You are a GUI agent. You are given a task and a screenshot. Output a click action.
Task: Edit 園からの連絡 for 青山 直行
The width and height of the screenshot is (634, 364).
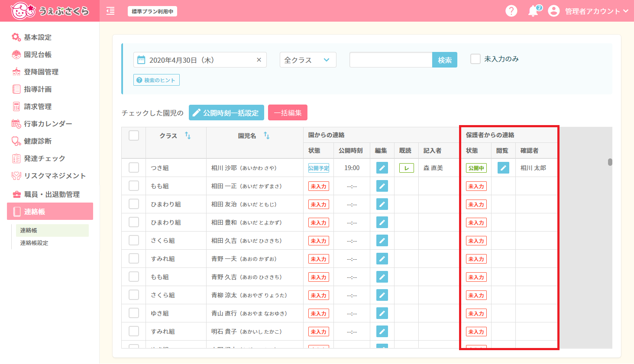(382, 313)
